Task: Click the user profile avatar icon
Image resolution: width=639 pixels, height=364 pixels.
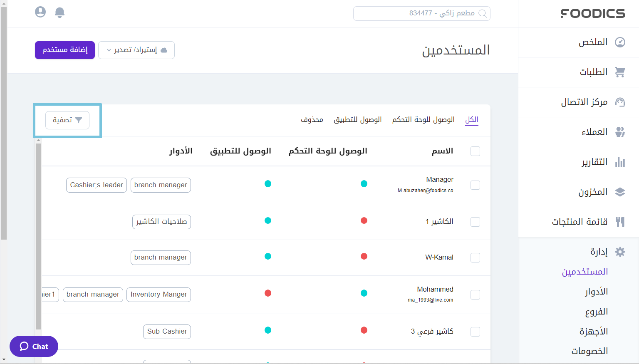Action: coord(40,12)
